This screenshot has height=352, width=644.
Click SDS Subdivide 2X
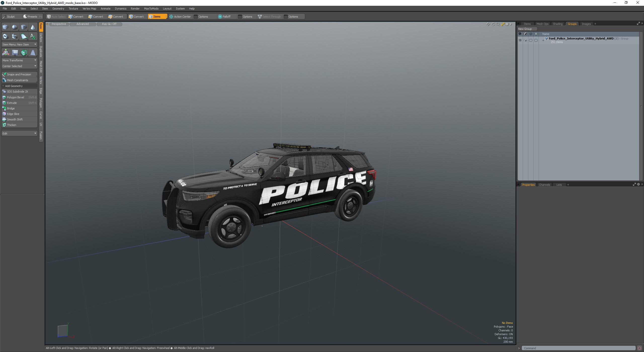(19, 92)
